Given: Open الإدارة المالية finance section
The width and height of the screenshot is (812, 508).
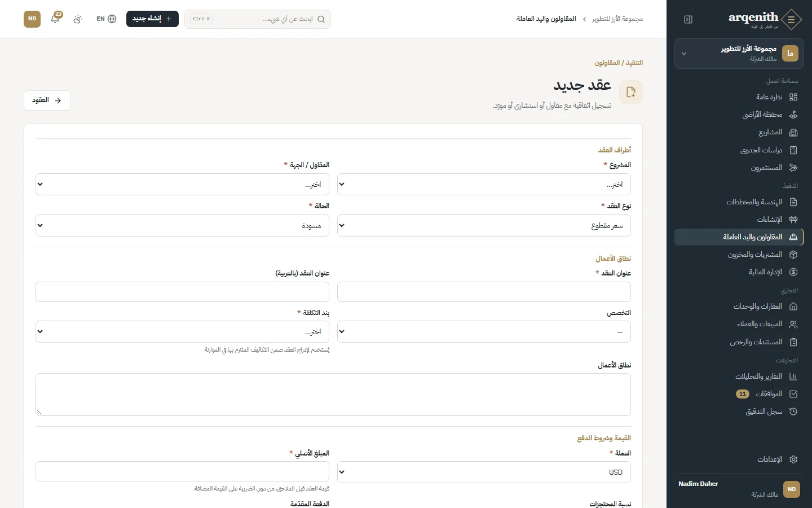Looking at the screenshot, I should point(739,272).
